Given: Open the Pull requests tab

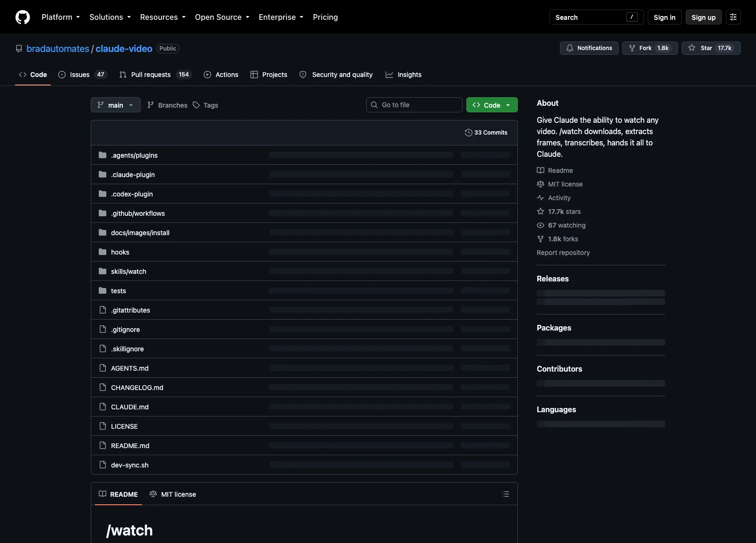Looking at the screenshot, I should click(x=155, y=75).
